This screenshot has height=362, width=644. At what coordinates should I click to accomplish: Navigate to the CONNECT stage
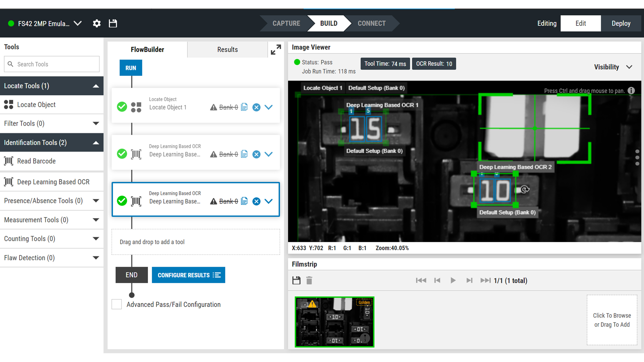372,23
